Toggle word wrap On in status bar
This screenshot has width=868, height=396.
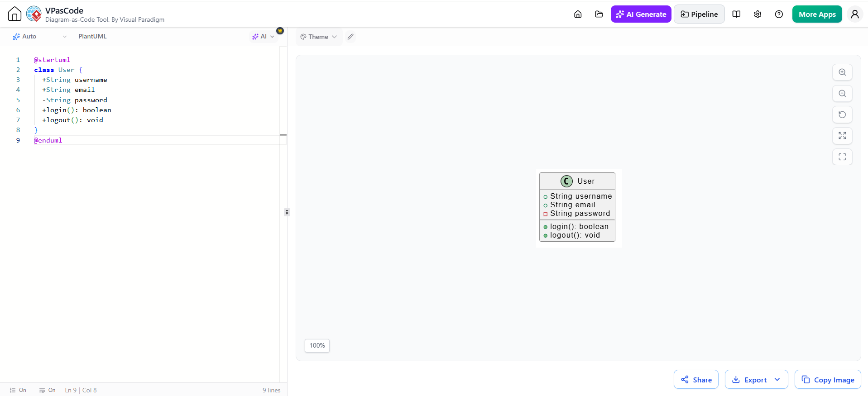point(47,390)
